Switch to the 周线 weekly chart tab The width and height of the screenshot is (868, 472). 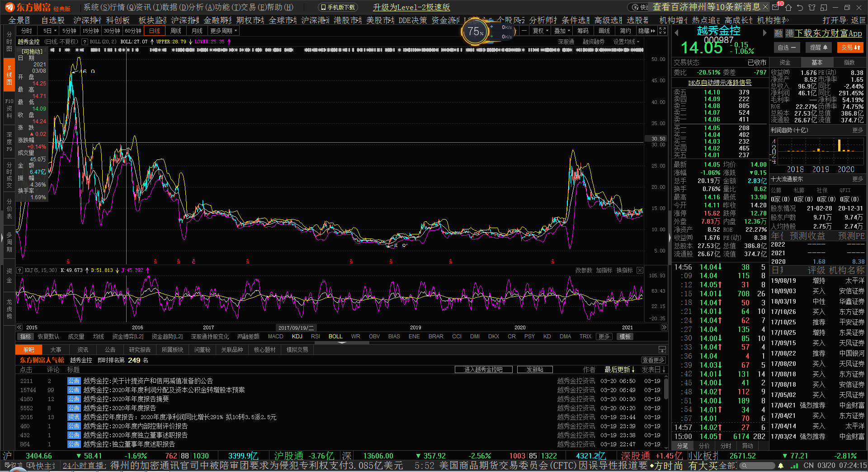pos(176,31)
